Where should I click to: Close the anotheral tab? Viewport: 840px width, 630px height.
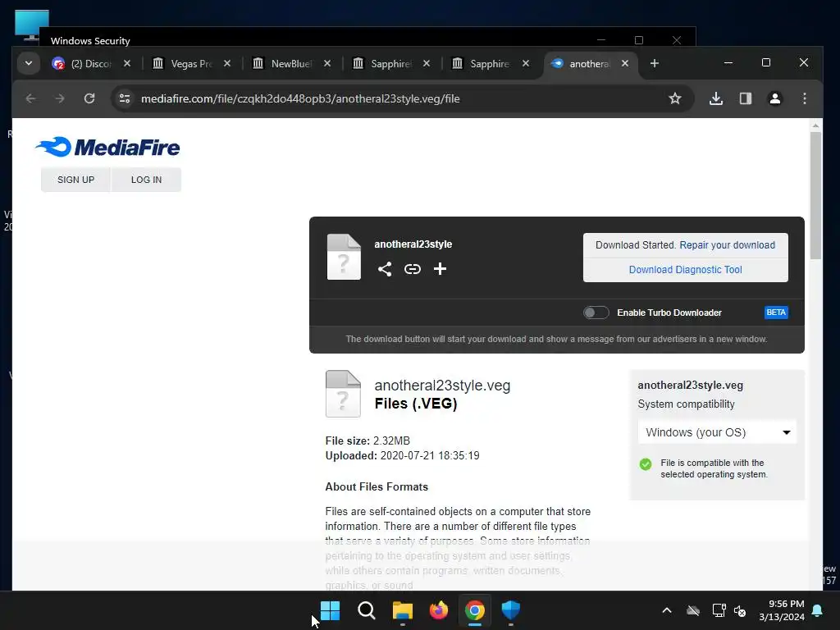(624, 63)
